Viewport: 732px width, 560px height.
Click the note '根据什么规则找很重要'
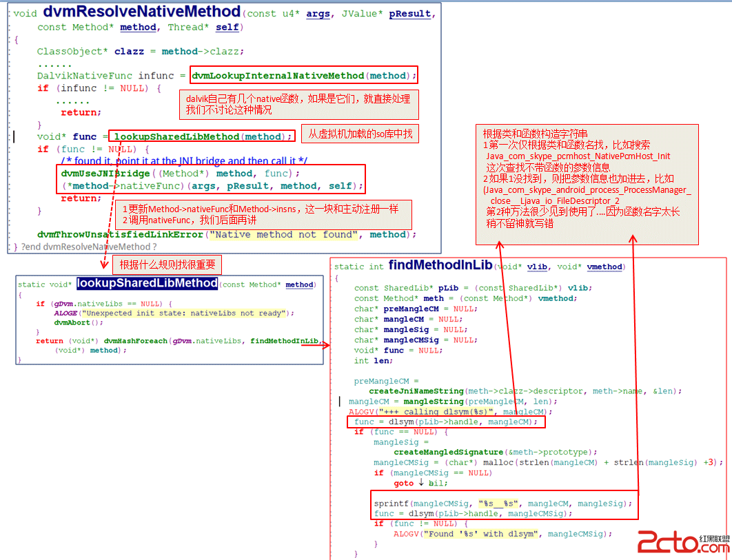[x=167, y=265]
